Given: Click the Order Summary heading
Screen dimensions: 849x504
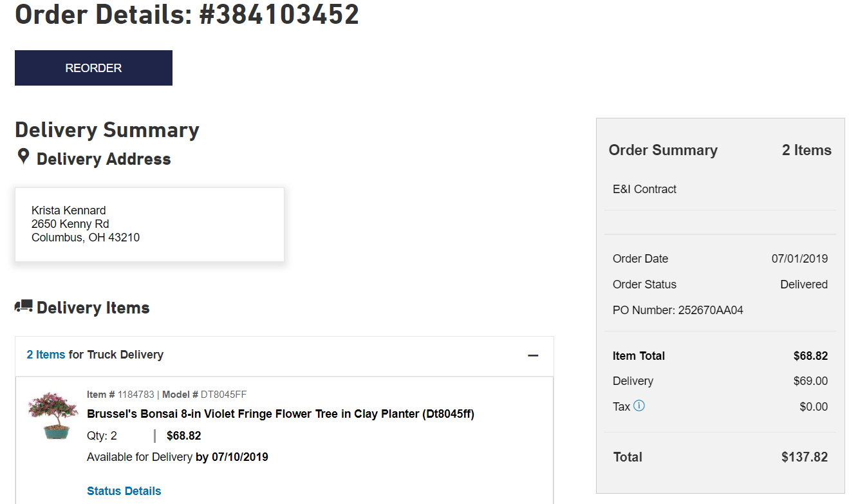Looking at the screenshot, I should 663,150.
